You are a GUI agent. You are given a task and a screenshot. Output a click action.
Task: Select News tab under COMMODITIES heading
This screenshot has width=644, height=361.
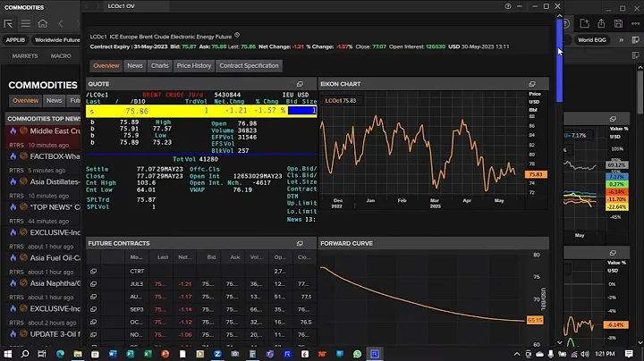tap(54, 100)
